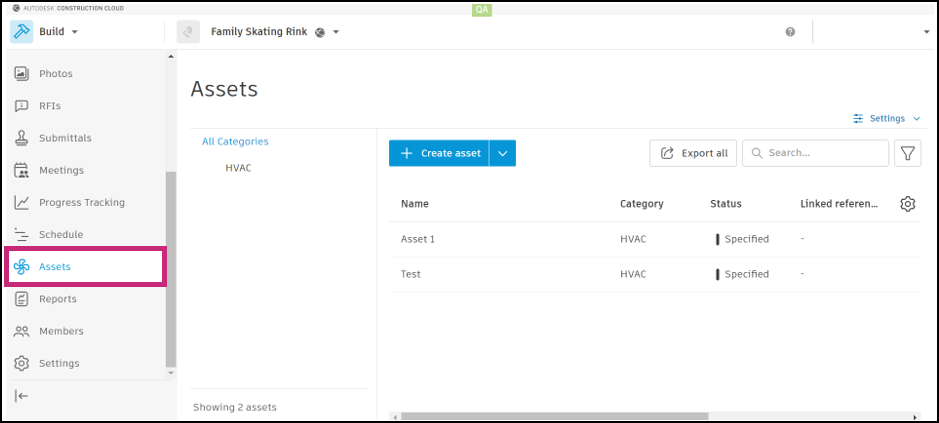
Task: Open table column settings gear
Action: [x=907, y=204]
